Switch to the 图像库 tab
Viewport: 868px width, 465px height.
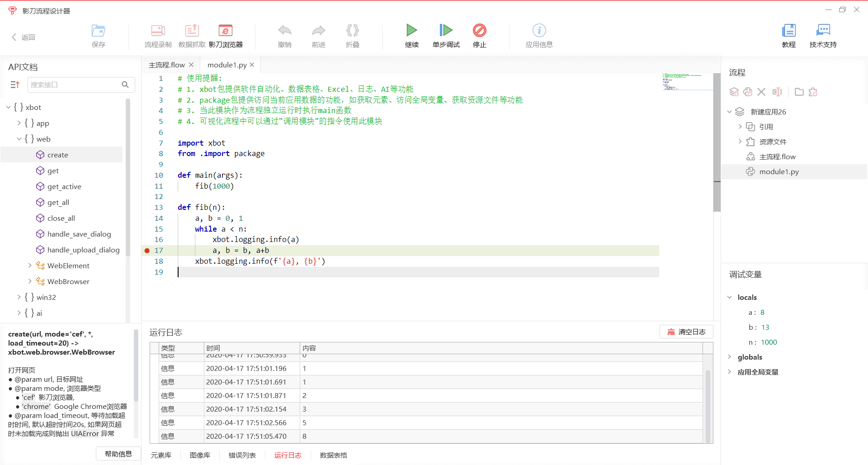point(200,455)
